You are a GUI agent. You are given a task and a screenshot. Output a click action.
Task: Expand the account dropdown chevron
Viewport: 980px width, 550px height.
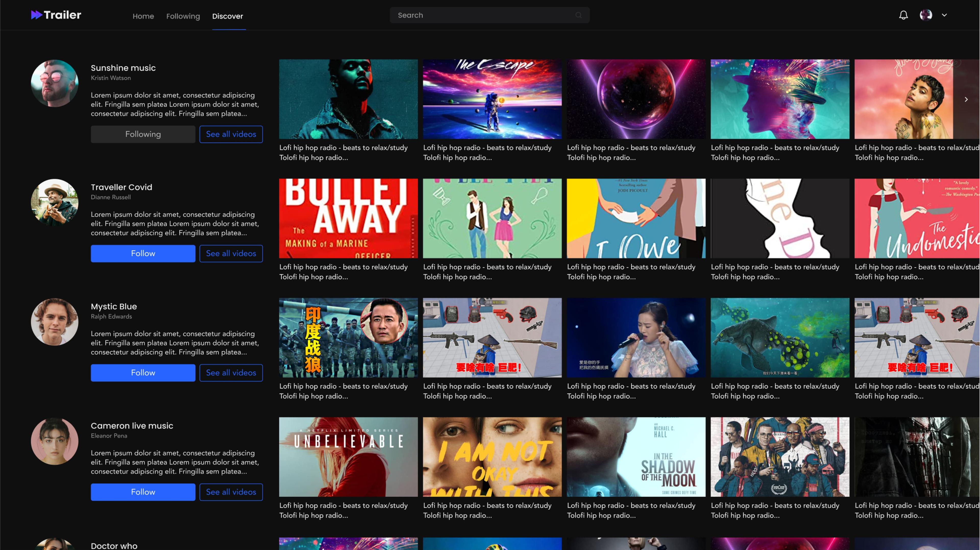[944, 15]
